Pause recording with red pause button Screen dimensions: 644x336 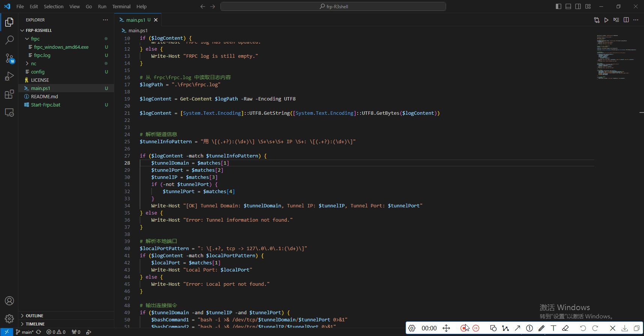pyautogui.click(x=476, y=328)
